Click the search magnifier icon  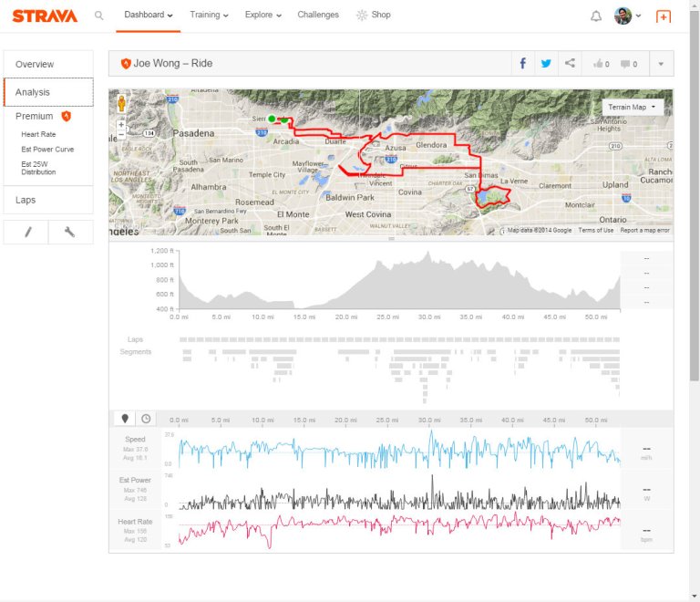point(99,16)
